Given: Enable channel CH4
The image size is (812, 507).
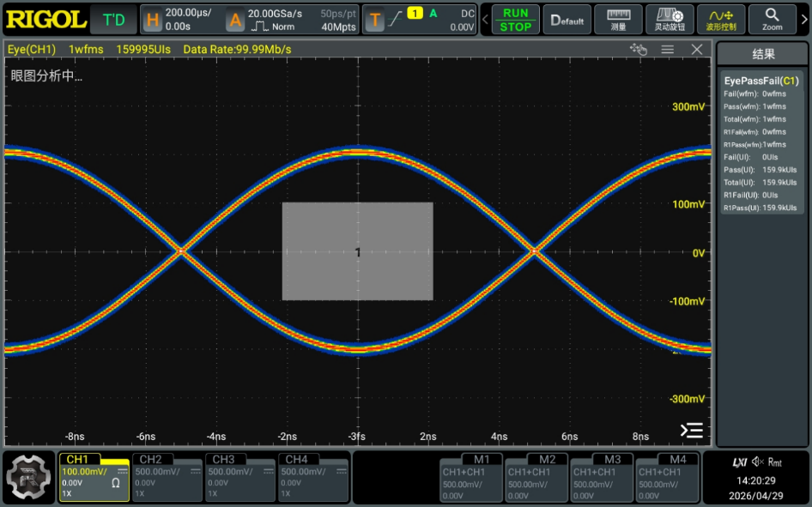Looking at the screenshot, I should [x=312, y=478].
